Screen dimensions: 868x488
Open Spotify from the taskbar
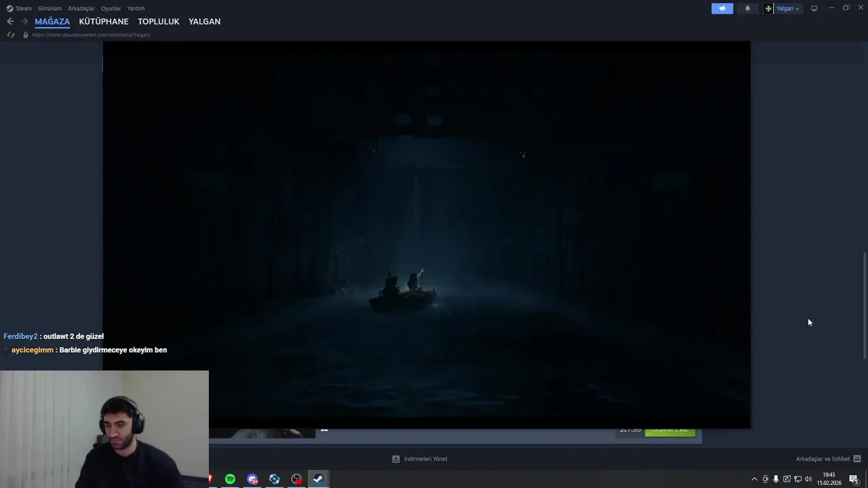click(x=230, y=479)
